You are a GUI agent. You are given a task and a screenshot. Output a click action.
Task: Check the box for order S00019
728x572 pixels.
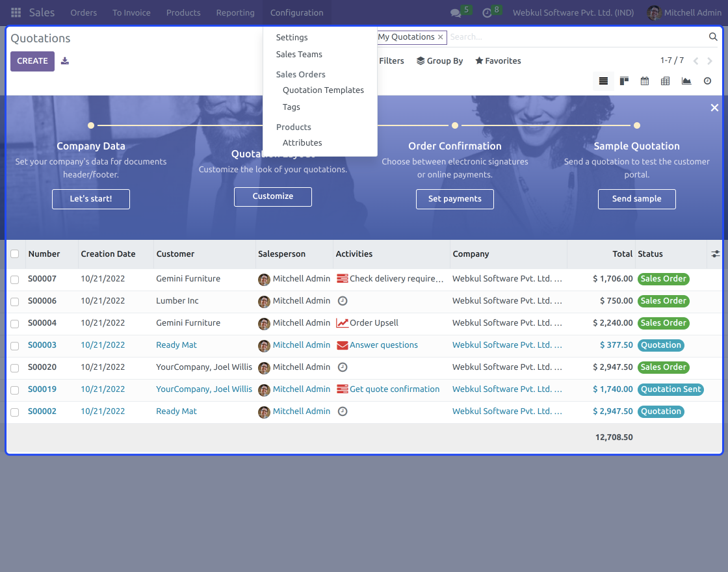pyautogui.click(x=15, y=390)
